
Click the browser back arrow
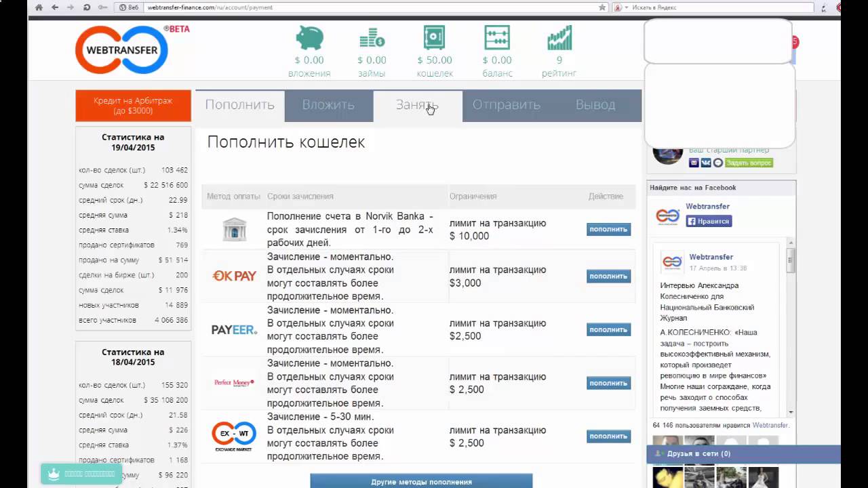(x=55, y=7)
